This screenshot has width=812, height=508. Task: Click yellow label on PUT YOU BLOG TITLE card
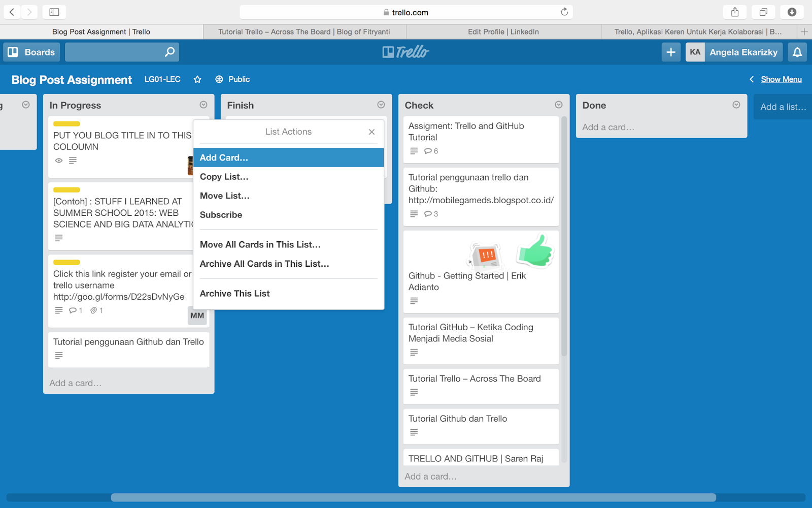66,124
